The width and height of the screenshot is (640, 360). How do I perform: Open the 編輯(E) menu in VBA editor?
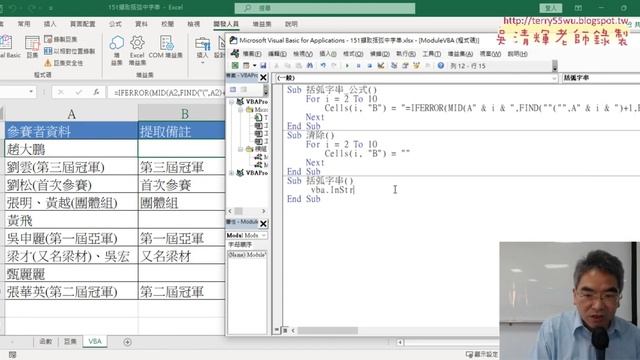[x=277, y=54]
